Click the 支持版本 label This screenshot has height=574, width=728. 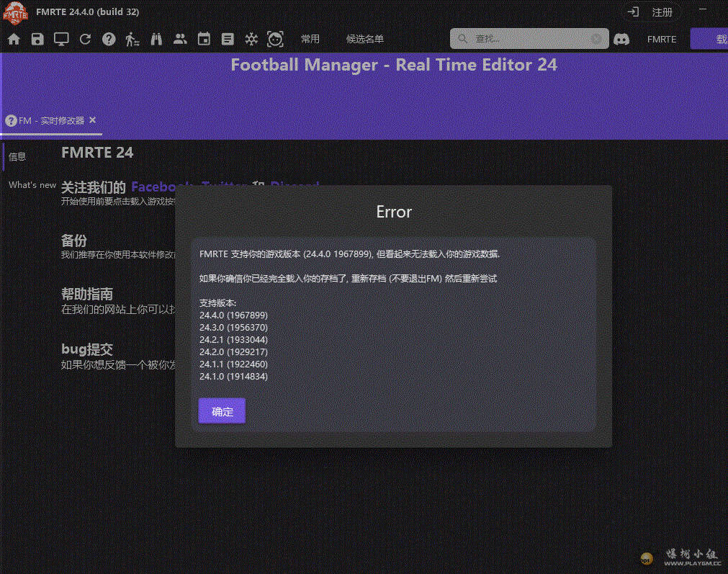tap(217, 303)
